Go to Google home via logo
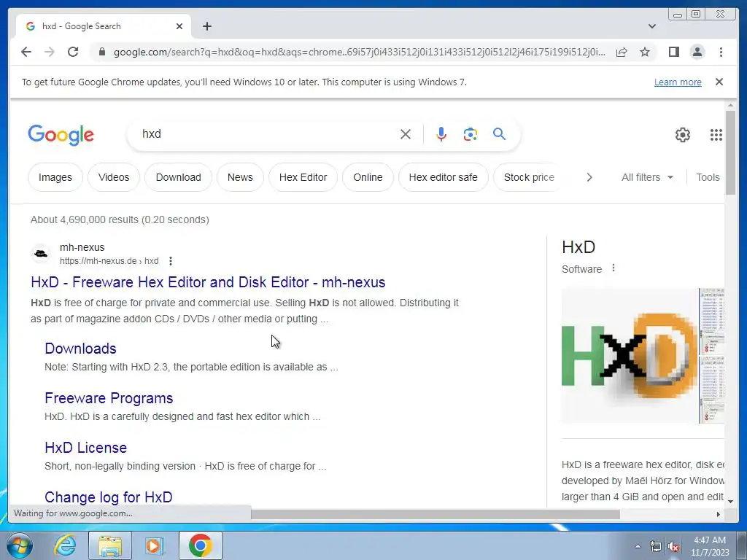The height and width of the screenshot is (560, 747). [61, 135]
